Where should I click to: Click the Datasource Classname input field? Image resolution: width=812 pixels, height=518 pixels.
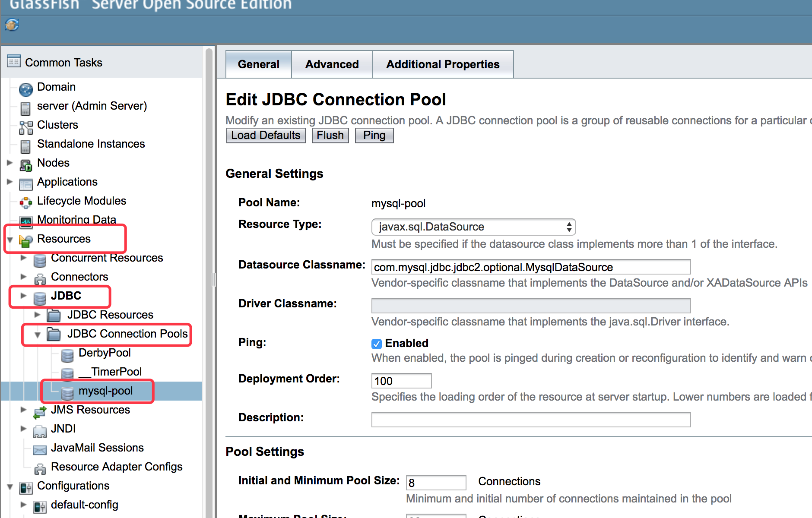click(531, 267)
